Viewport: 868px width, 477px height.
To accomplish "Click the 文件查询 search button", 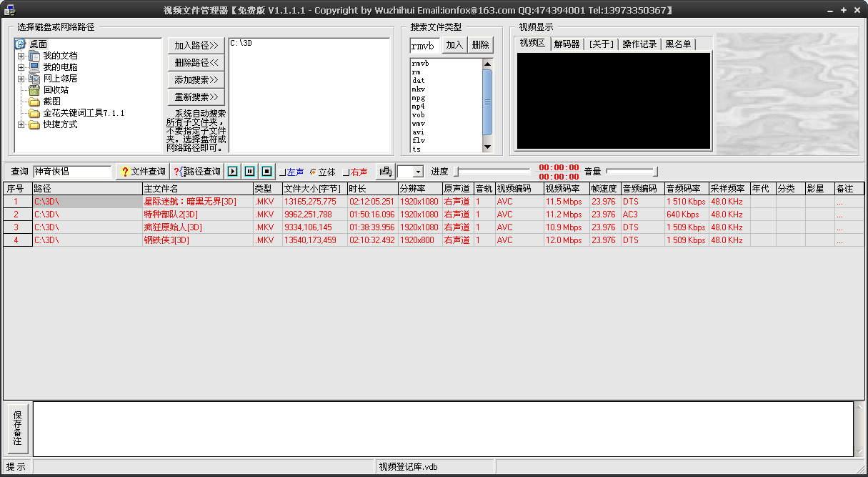I will pos(142,172).
